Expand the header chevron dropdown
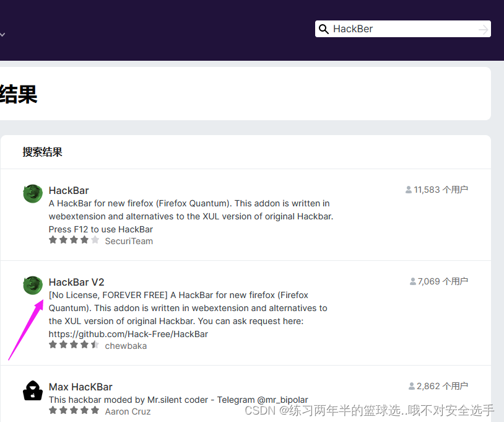 click(x=2, y=35)
